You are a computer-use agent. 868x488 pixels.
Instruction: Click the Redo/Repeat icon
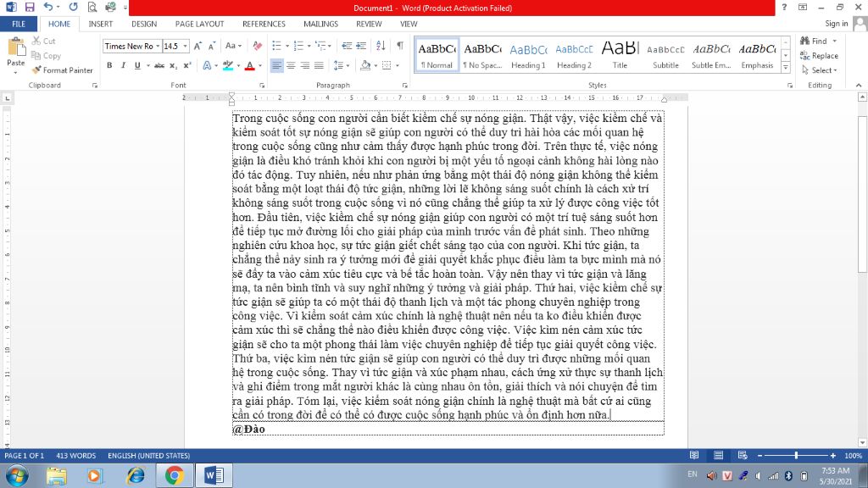click(73, 8)
